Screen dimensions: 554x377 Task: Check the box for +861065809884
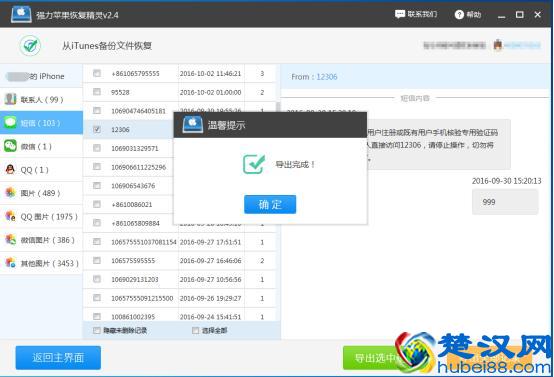97,223
